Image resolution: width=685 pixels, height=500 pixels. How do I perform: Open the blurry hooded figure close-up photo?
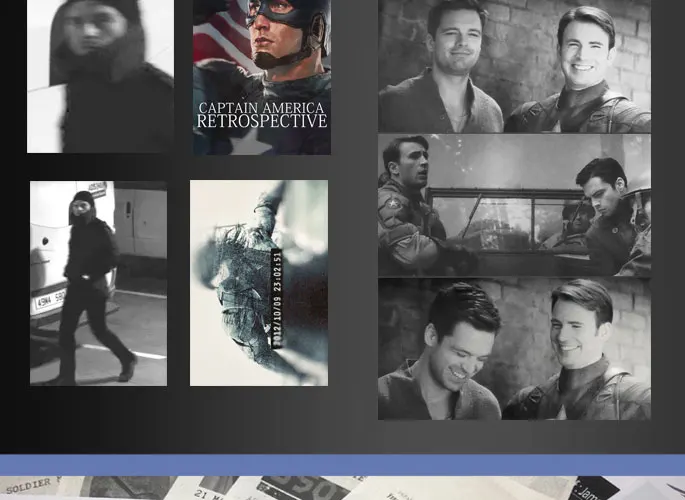[x=100, y=76]
